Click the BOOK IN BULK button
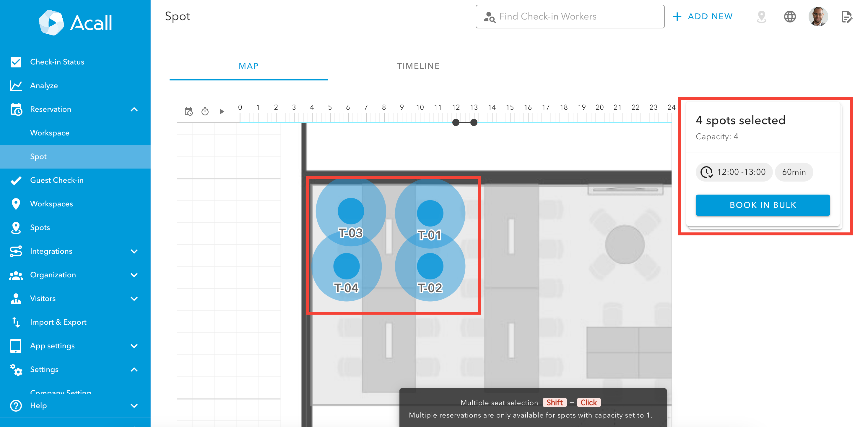This screenshot has height=427, width=868. (763, 205)
